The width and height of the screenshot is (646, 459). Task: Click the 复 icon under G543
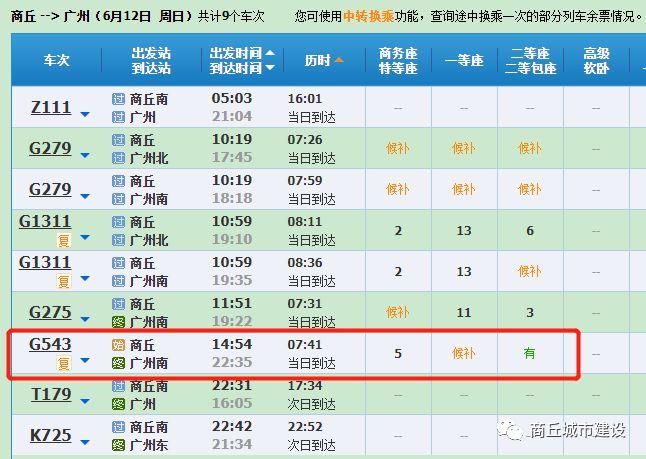coord(63,364)
